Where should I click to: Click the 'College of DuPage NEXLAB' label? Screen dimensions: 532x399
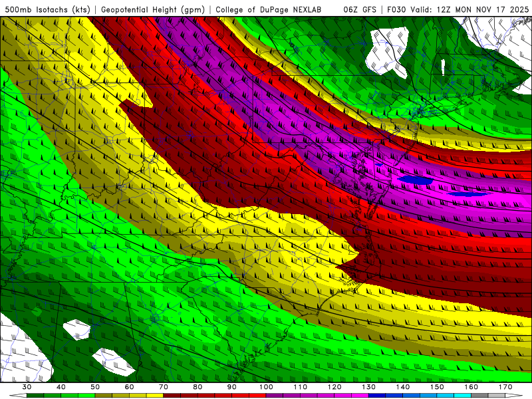[269, 9]
